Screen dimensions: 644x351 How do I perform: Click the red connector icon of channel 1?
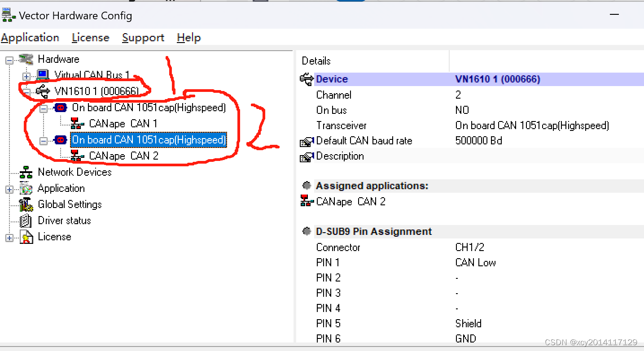(60, 108)
